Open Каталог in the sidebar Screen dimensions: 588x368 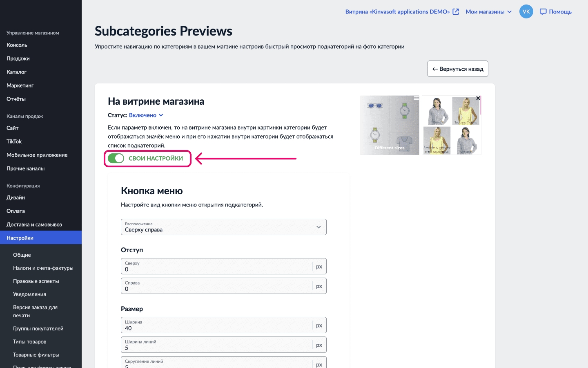(17, 72)
